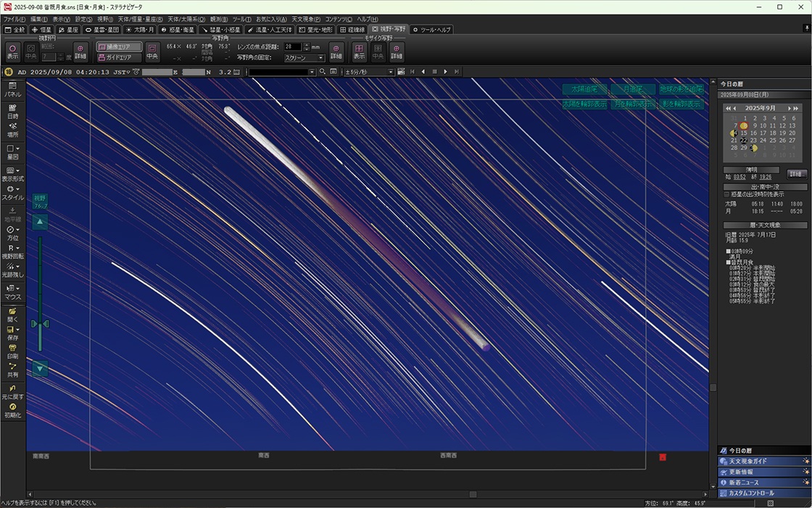The width and height of the screenshot is (812, 508).
Task: Click the list window icon beside search magnifier
Action: (x=333, y=72)
